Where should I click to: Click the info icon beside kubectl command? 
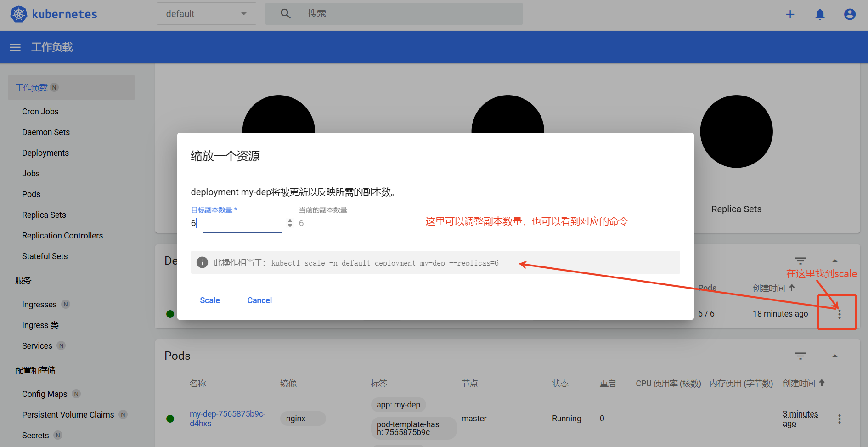point(202,262)
